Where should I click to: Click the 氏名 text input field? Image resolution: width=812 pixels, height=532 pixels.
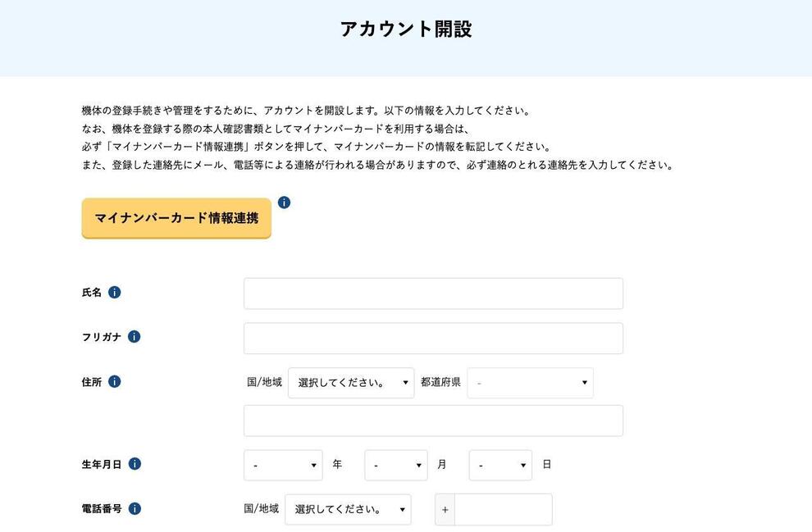pos(433,293)
